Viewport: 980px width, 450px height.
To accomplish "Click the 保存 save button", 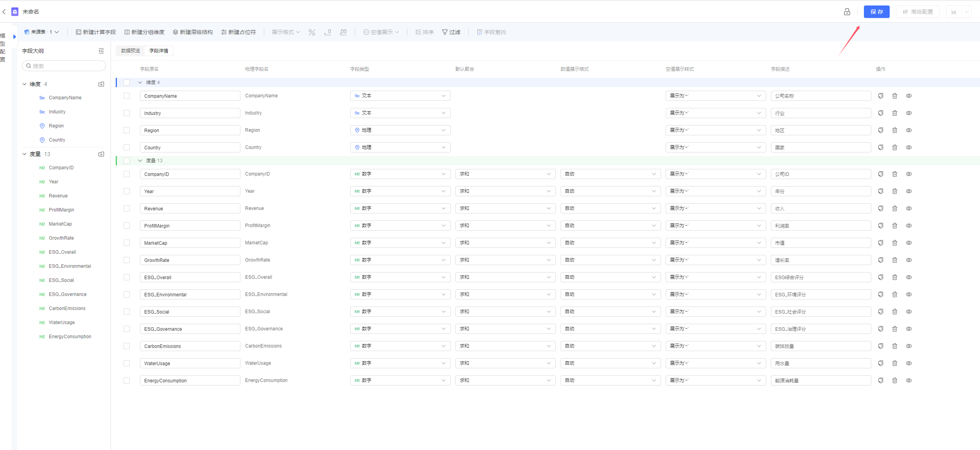I will pyautogui.click(x=876, y=12).
